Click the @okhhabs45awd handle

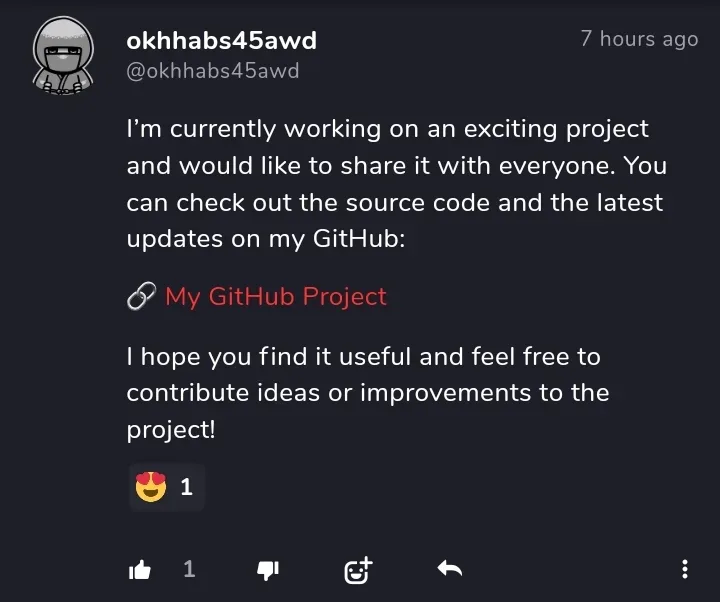pos(212,71)
